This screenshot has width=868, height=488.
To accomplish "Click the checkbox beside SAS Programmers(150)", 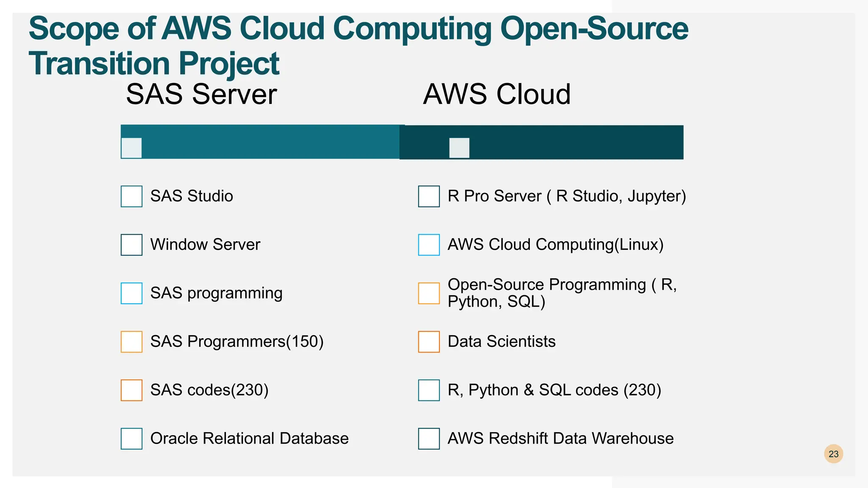I will point(131,342).
